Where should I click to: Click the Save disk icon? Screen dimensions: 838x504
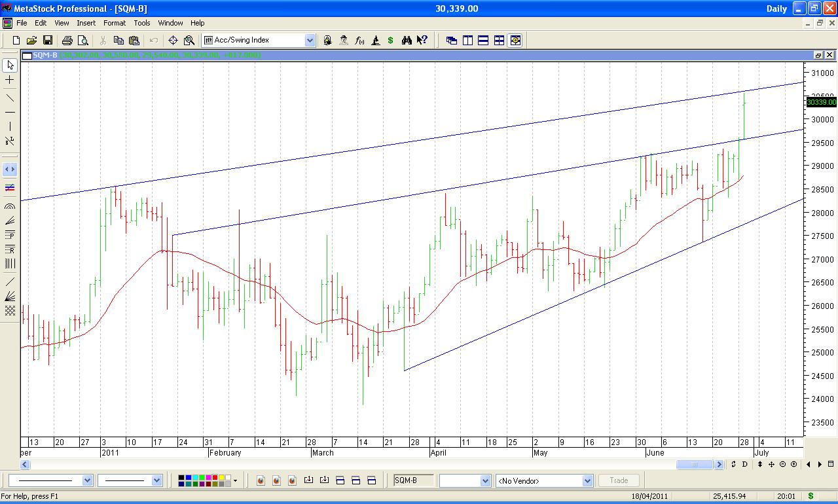[x=48, y=41]
